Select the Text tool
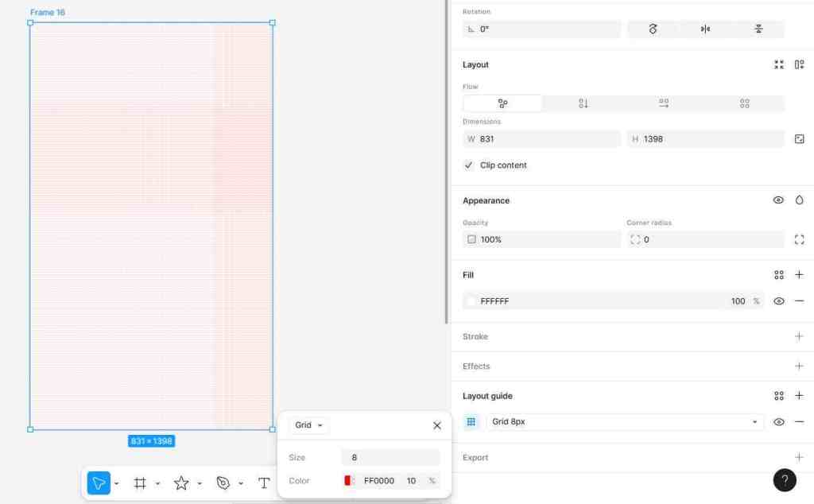Image resolution: width=814 pixels, height=504 pixels. [264, 483]
